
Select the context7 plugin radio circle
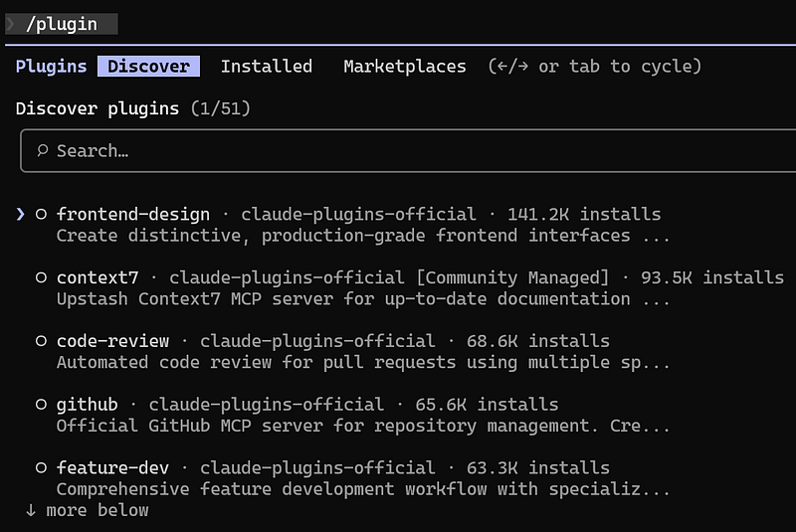[42, 277]
